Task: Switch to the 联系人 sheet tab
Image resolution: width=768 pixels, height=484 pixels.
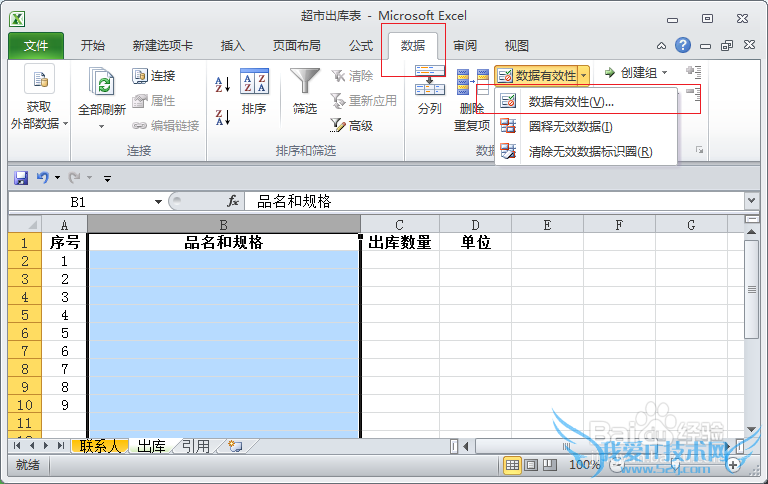Action: (x=100, y=446)
